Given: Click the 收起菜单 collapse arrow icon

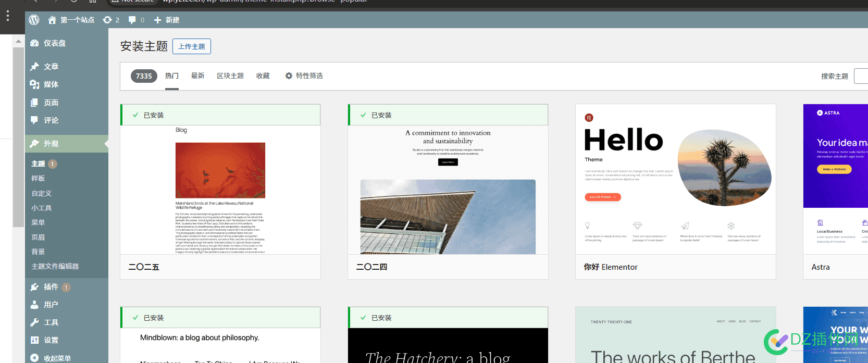Looking at the screenshot, I should click(x=34, y=358).
